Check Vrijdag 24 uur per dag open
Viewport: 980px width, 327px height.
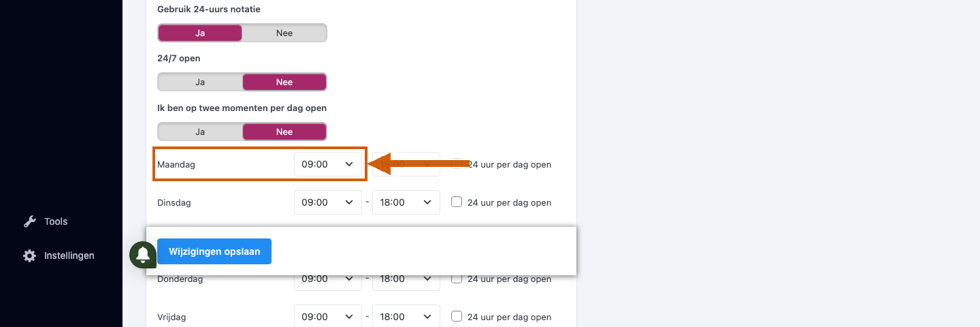coord(457,316)
